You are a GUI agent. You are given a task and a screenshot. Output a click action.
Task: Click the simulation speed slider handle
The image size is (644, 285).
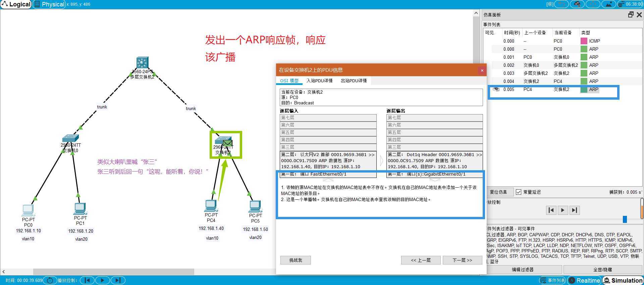625,219
